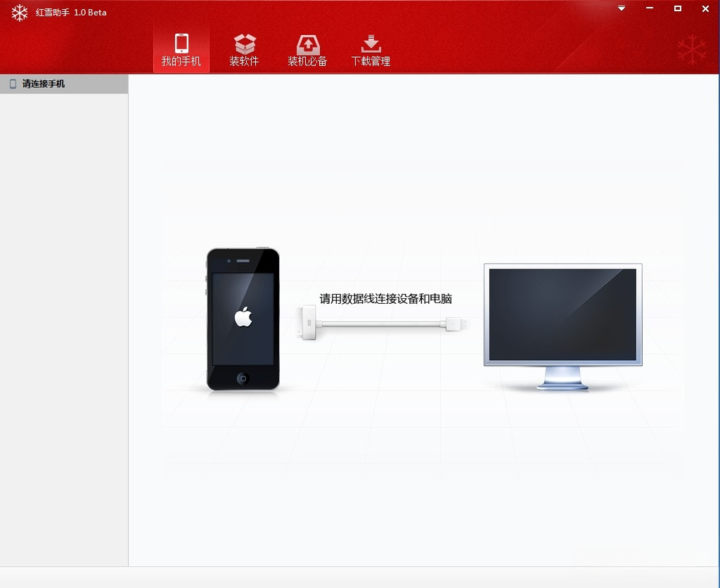720x588 pixels.
Task: Close the 红雪助手 window
Action: 705,8
